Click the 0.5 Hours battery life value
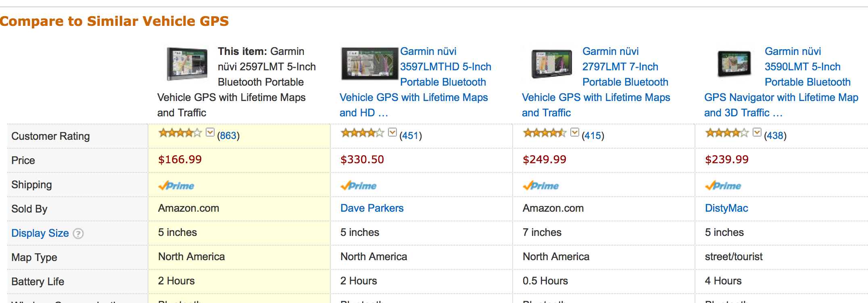Viewport: 868px width, 303px height. (545, 281)
